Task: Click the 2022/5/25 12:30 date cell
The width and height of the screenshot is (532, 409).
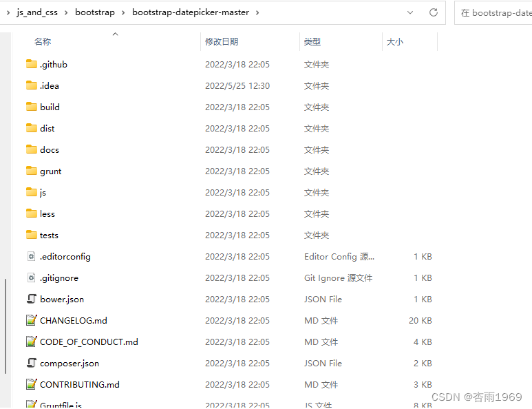Action: click(237, 86)
